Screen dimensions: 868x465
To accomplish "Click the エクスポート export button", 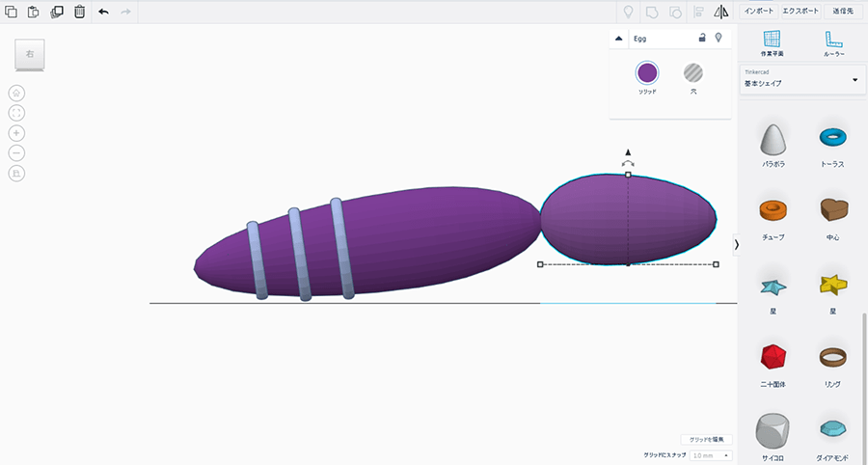I will coord(800,11).
